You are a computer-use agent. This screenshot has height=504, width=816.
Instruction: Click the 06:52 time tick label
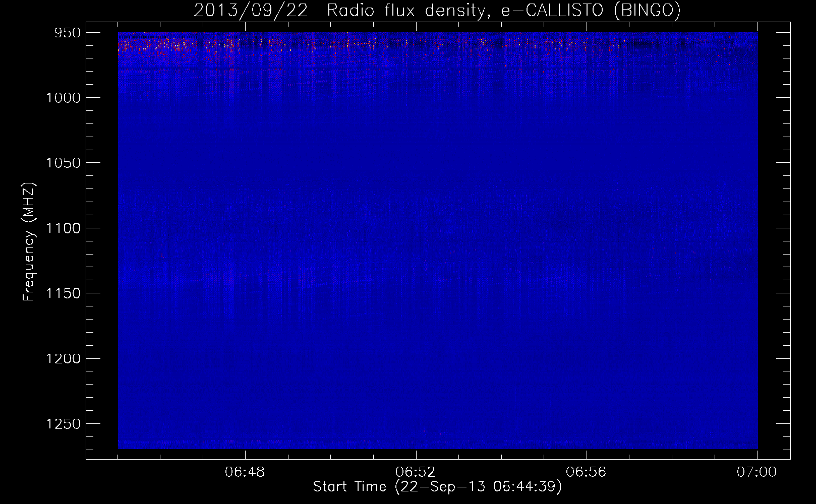[416, 472]
